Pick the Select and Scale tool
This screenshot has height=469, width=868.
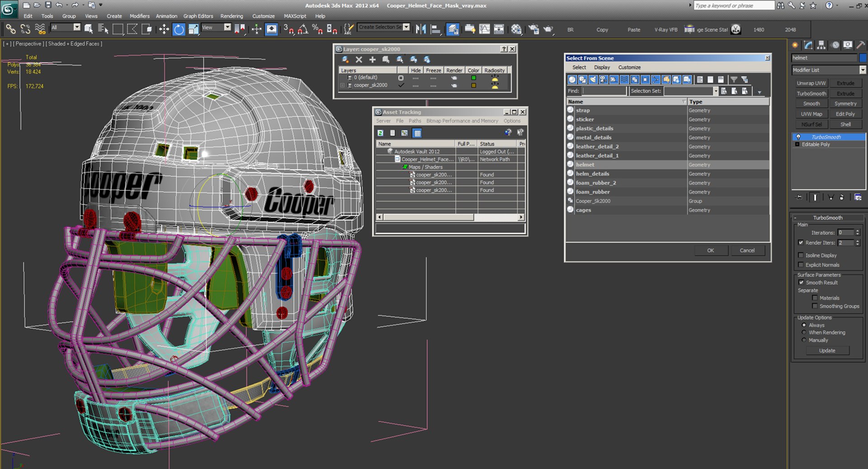(x=193, y=29)
